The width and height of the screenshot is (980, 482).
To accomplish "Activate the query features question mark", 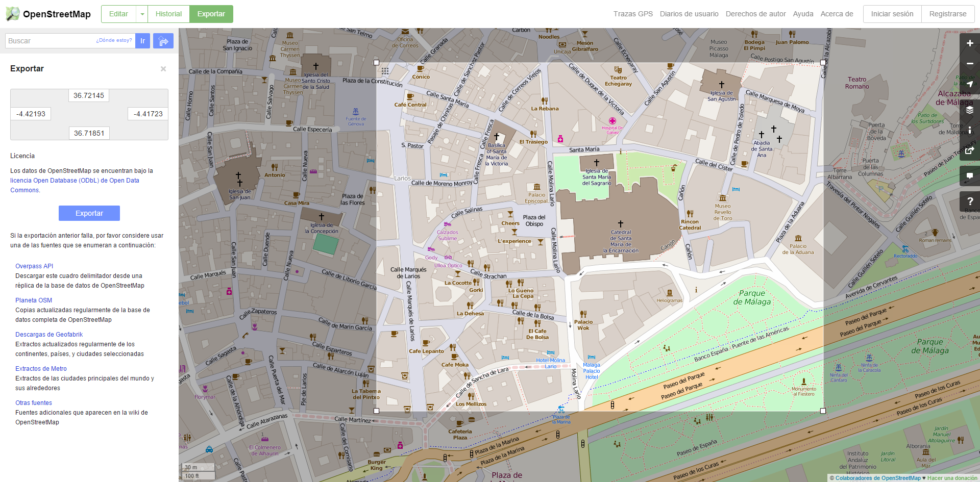I will (969, 201).
